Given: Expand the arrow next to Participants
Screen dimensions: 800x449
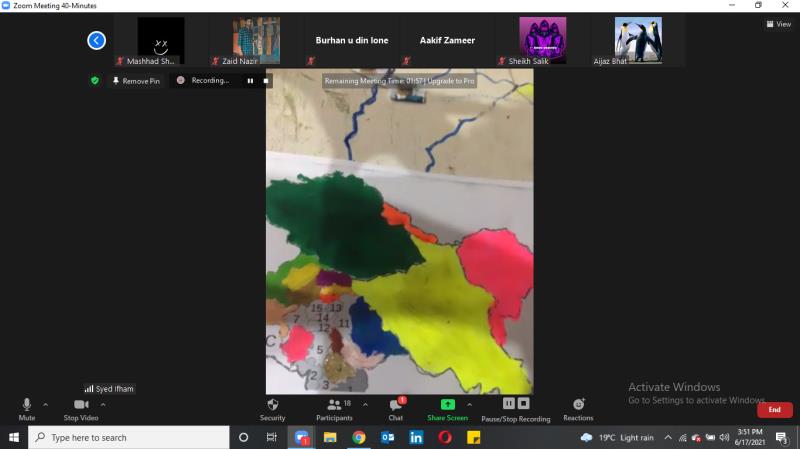Looking at the screenshot, I should point(364,404).
